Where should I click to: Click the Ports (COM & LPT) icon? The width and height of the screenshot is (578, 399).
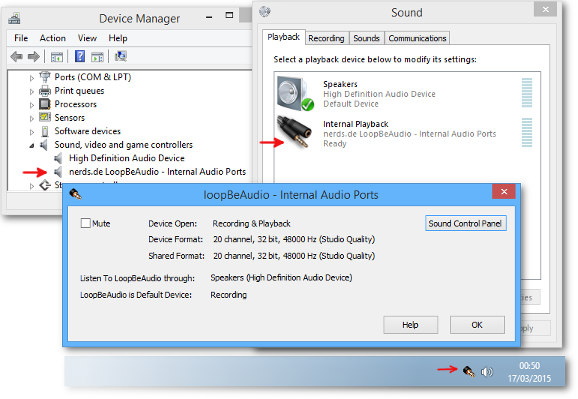(x=45, y=77)
